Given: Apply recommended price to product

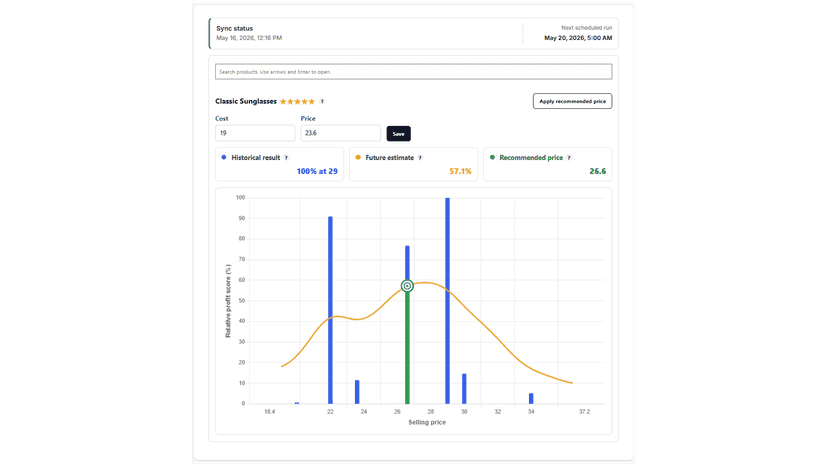Looking at the screenshot, I should (572, 101).
